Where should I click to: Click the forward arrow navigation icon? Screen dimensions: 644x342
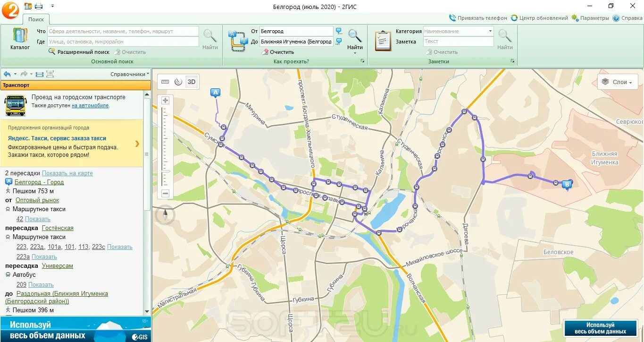(24, 74)
